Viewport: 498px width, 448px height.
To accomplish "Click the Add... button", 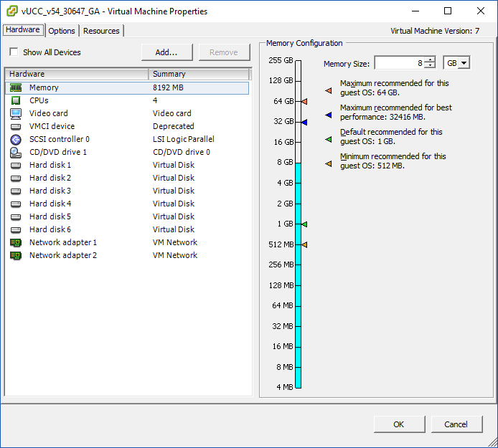I will [166, 52].
